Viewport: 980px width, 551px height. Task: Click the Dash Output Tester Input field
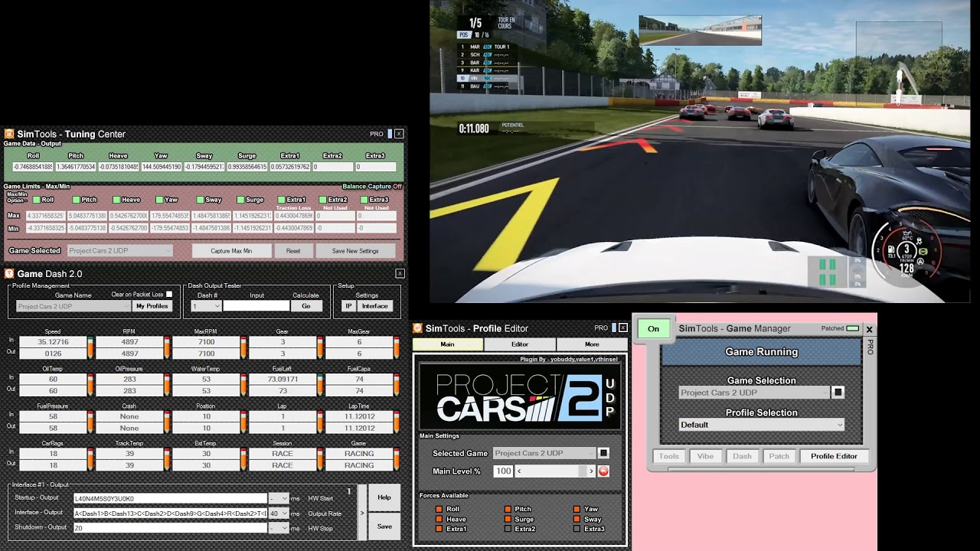[x=256, y=306]
